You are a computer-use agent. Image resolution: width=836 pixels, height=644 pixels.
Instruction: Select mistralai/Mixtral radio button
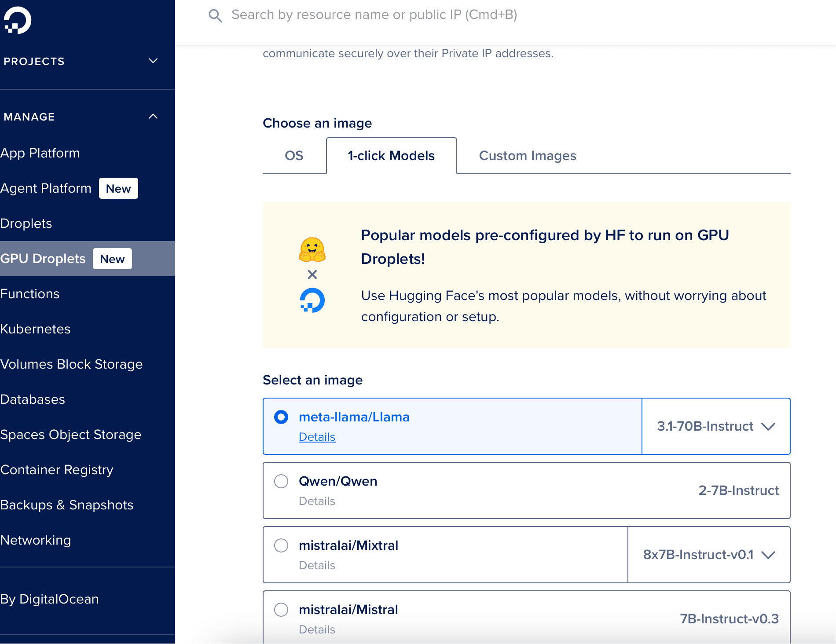pyautogui.click(x=281, y=545)
